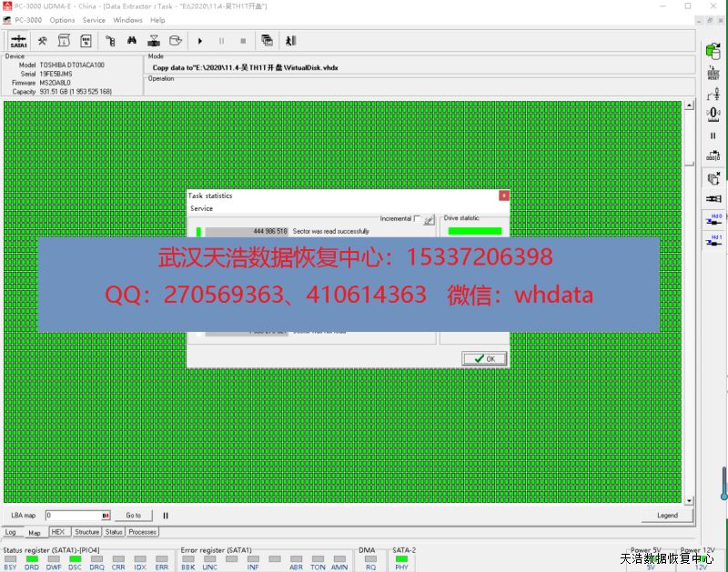The image size is (728, 572).
Task: Click the vertical slider at right edge
Action: tap(723, 482)
